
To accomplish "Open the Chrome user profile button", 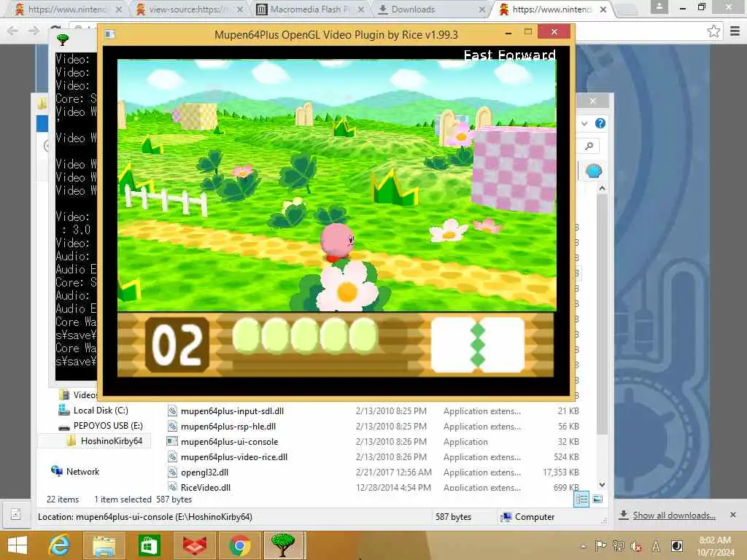I will click(659, 7).
